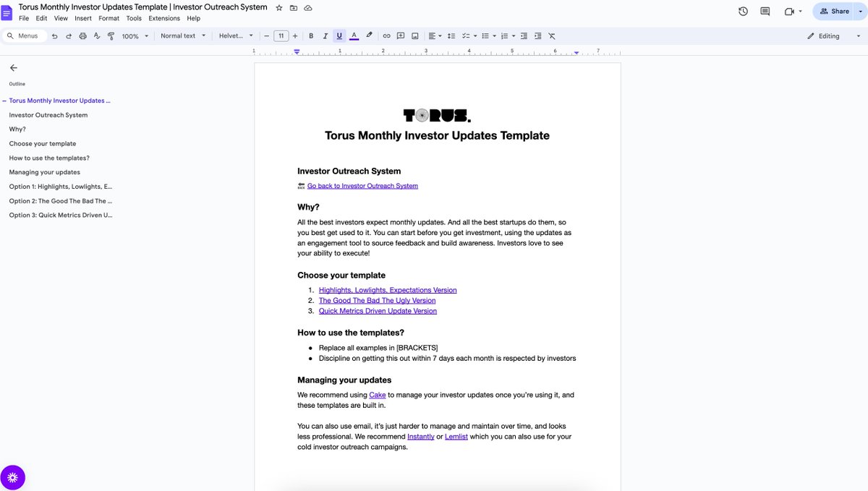868x491 pixels.
Task: Open the Format menu
Action: click(x=109, y=18)
